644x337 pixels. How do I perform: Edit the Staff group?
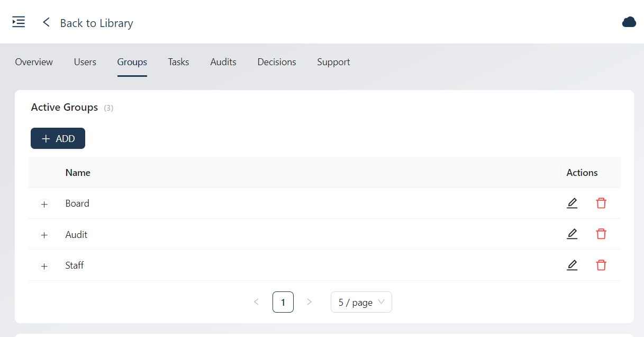coord(572,265)
